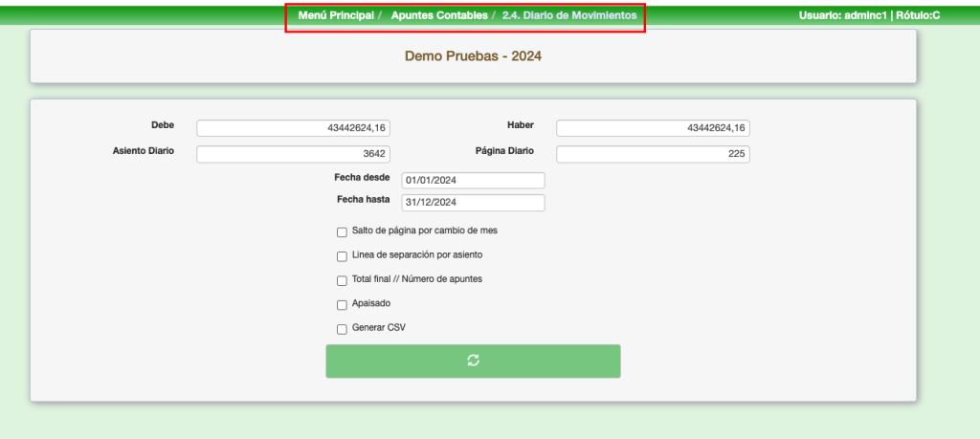The image size is (980, 439).
Task: Focus the Debe amount field
Action: (x=293, y=128)
